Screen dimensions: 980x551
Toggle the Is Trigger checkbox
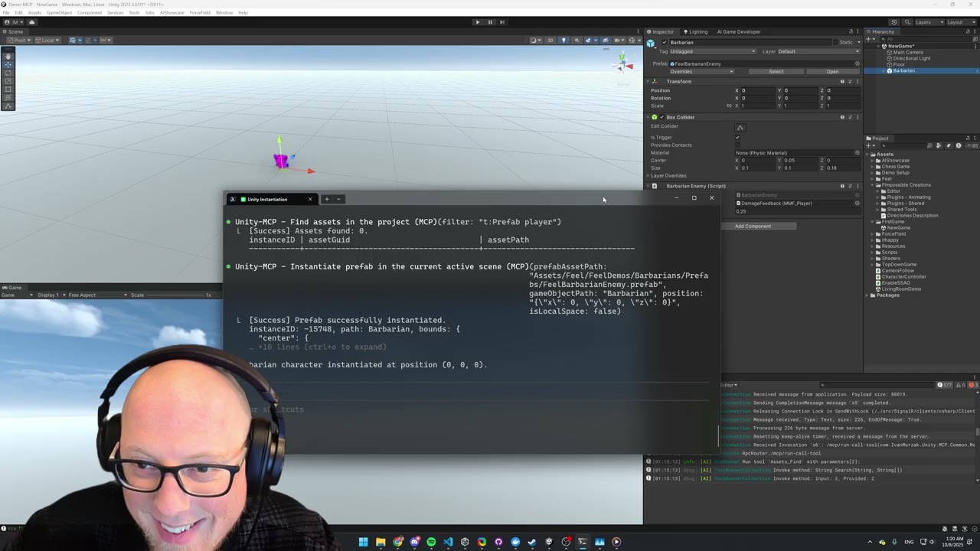737,138
